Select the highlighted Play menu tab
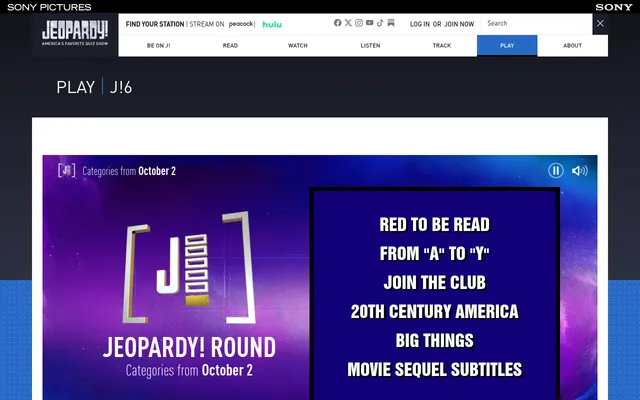This screenshot has width=640, height=400. (x=507, y=45)
